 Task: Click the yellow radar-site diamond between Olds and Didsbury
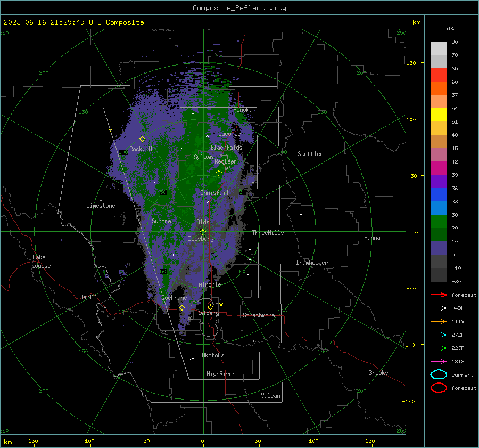click(x=203, y=232)
